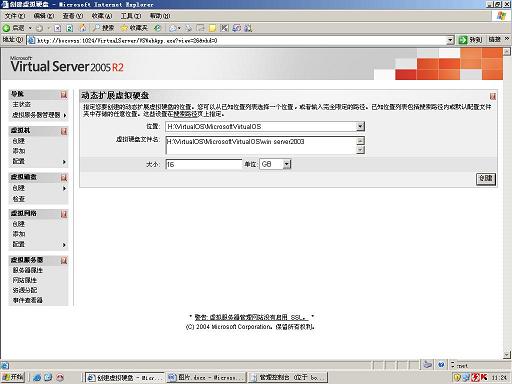Click the Stop loading icon in toolbar

pyautogui.click(x=57, y=28)
